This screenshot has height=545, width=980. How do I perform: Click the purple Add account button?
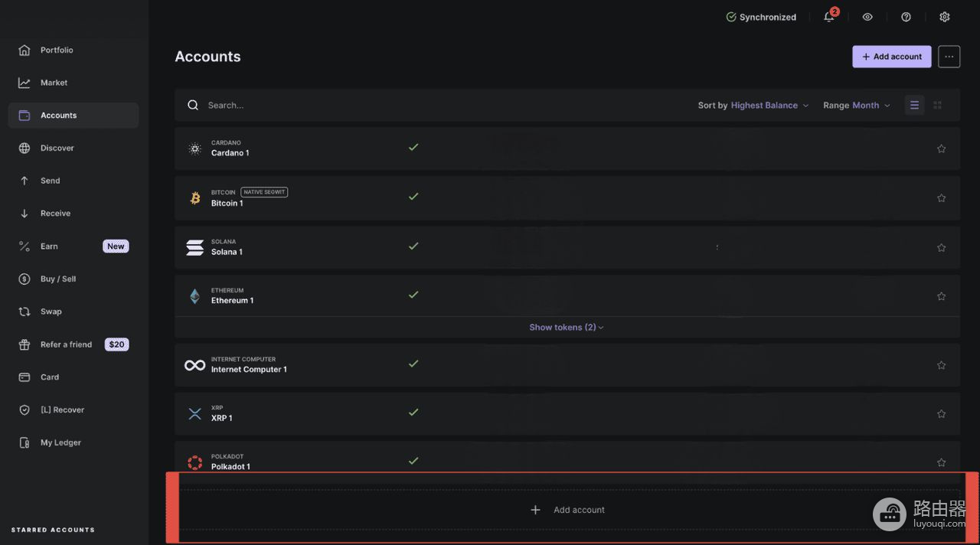coord(892,57)
